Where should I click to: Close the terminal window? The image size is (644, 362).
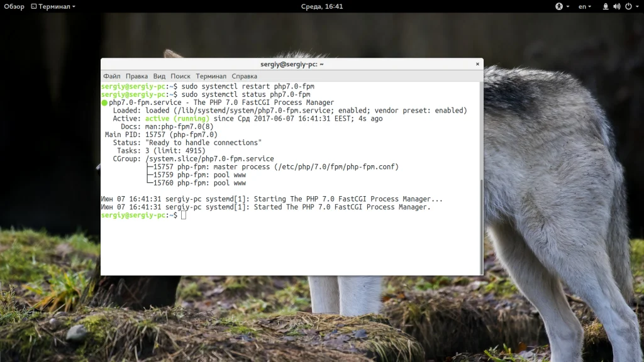click(477, 64)
